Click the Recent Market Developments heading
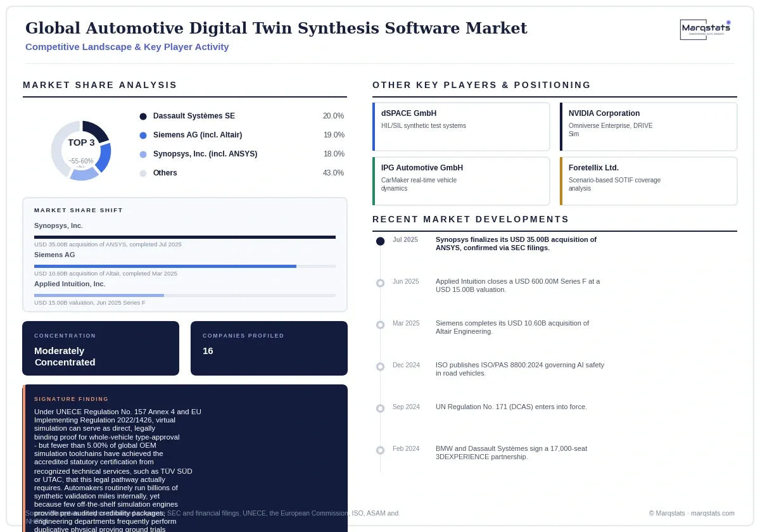The width and height of the screenshot is (760, 532). tap(471, 219)
